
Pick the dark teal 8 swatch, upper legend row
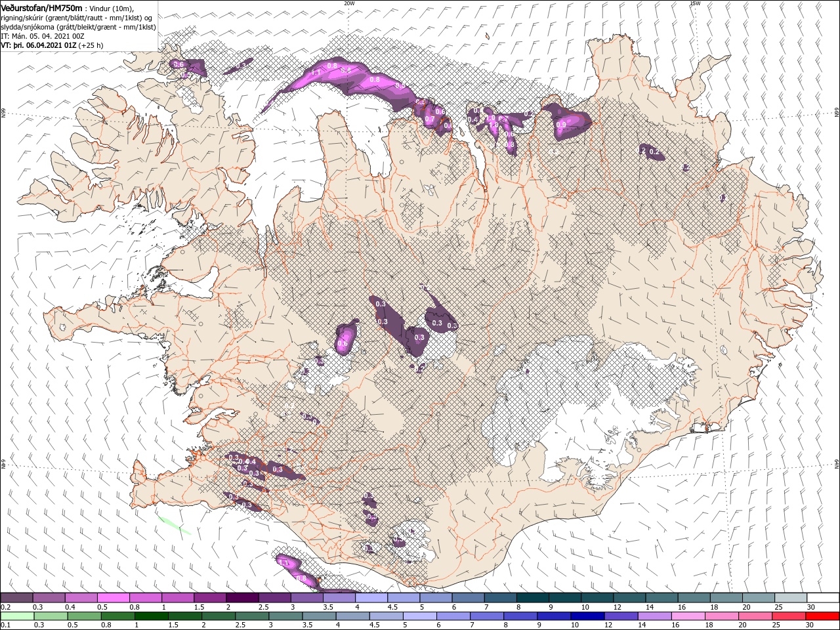point(532,598)
